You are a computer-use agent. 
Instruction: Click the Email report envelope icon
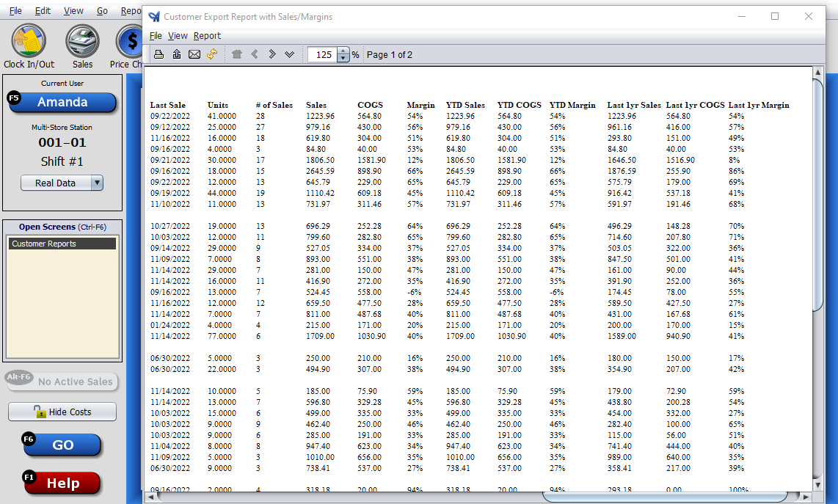click(194, 54)
